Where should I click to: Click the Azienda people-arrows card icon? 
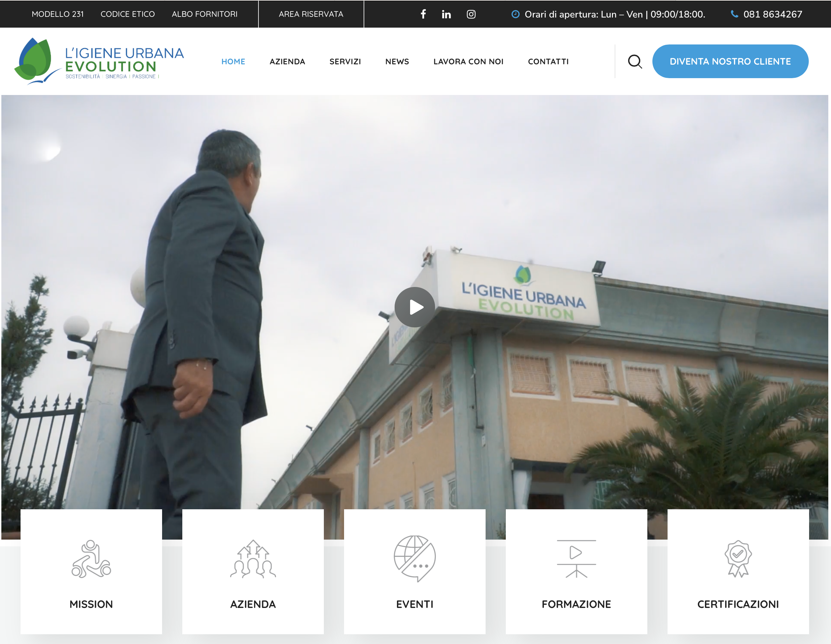pos(253,559)
